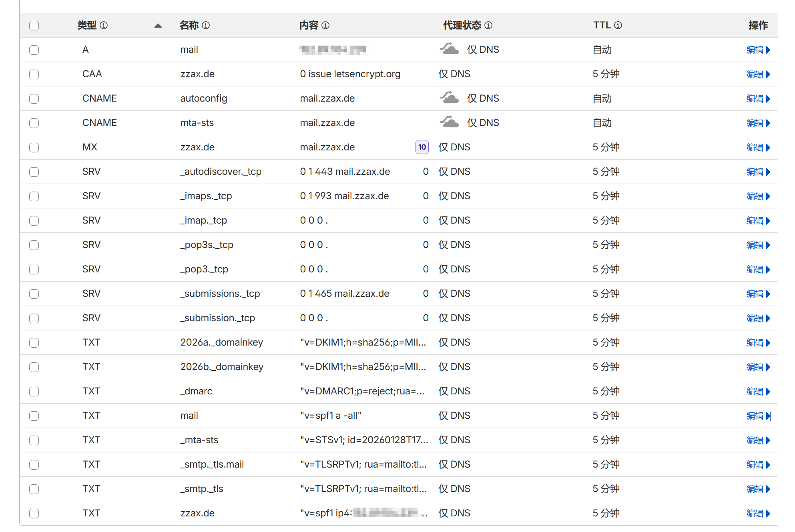Check the box for the CAA zzax.de record
This screenshot has width=795, height=532.
pos(34,74)
